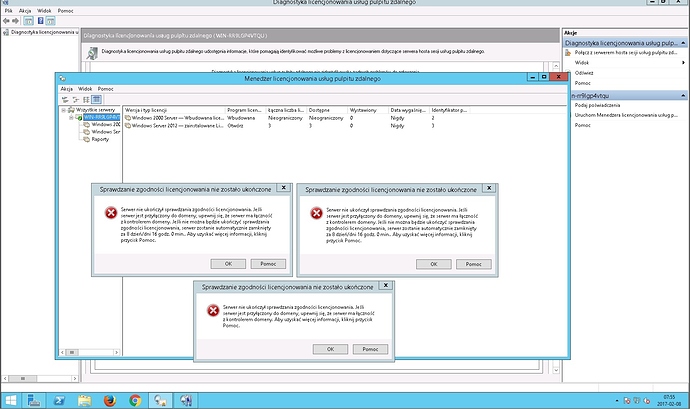This screenshot has height=409, width=690.
Task: Open Widok menu in Menedzer window
Action: pyautogui.click(x=85, y=89)
